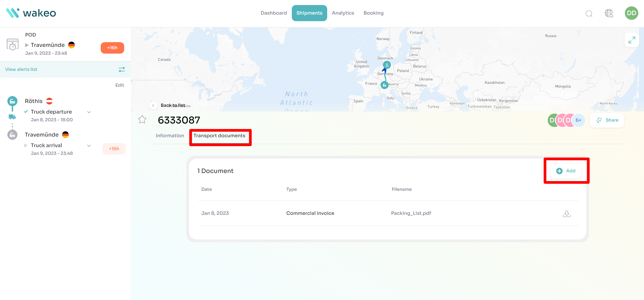Viewport: 644px width, 300px height.
Task: Open the View alerts list link
Action: point(21,70)
